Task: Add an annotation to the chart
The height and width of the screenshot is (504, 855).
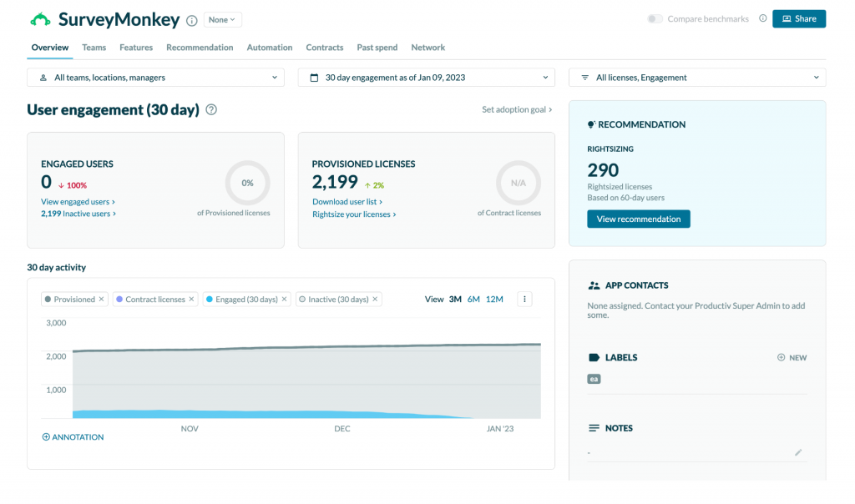Action: pyautogui.click(x=73, y=437)
